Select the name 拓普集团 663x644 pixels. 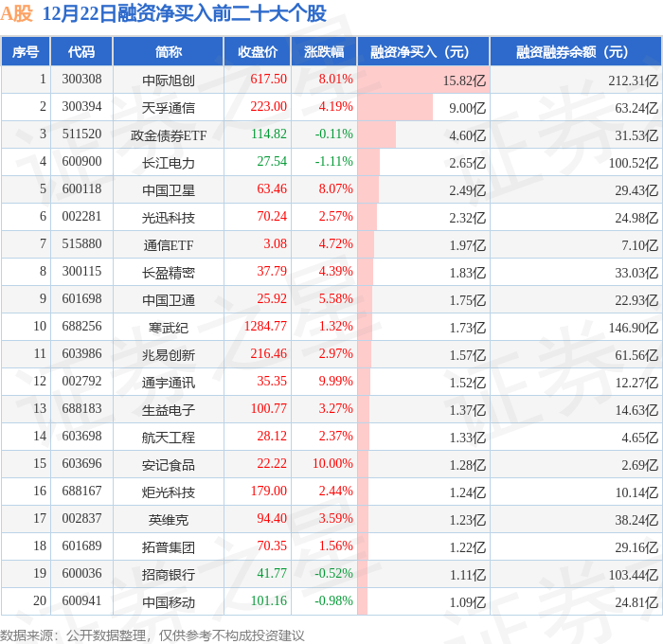(x=169, y=547)
